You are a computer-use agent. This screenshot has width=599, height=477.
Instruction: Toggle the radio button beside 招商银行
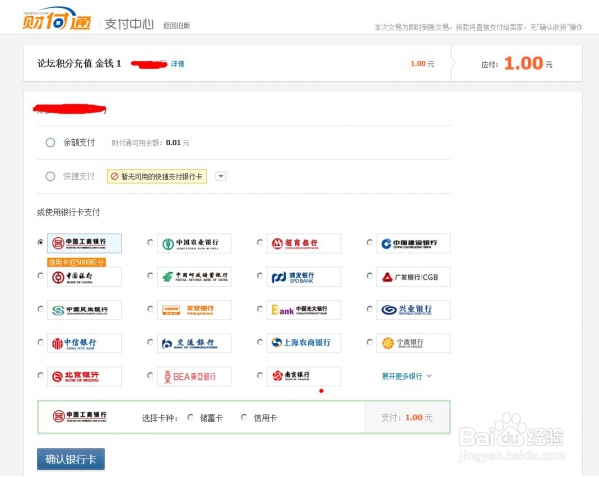click(x=260, y=242)
